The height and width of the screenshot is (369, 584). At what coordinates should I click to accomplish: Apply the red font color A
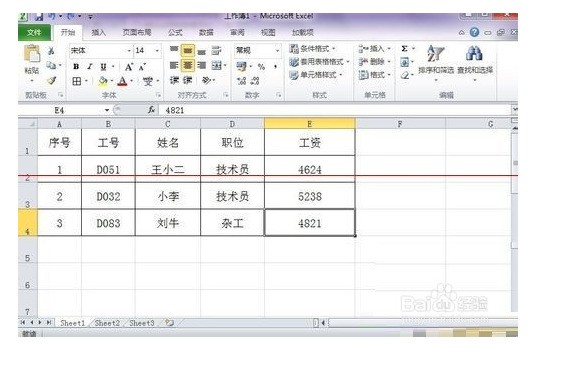[122, 81]
